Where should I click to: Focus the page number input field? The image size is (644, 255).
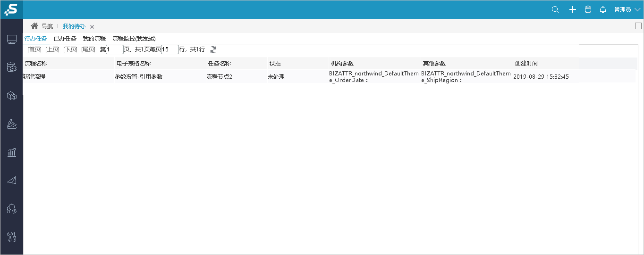pyautogui.click(x=115, y=49)
